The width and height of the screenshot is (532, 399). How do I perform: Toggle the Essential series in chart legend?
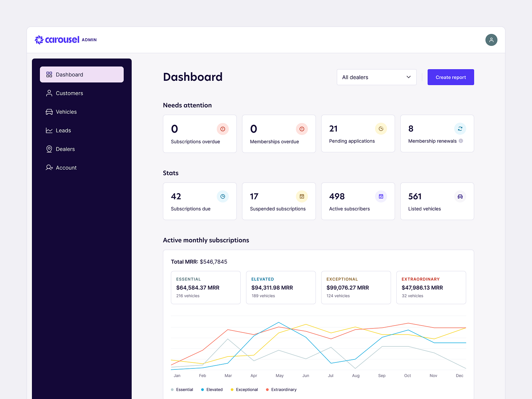(182, 389)
